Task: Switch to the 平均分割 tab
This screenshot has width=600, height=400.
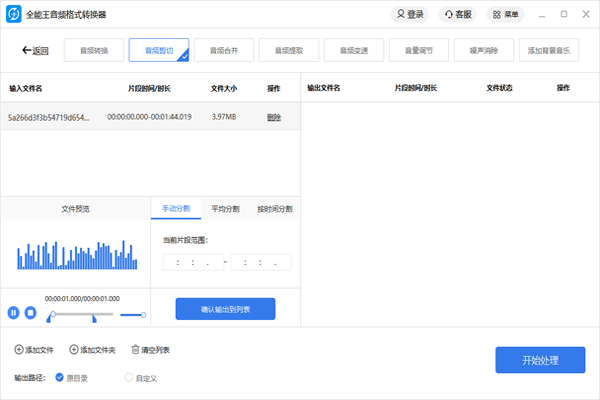Action: pos(225,209)
